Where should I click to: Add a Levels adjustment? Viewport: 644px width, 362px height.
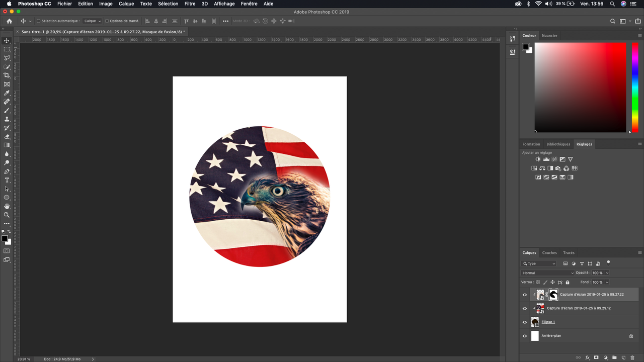[546, 159]
